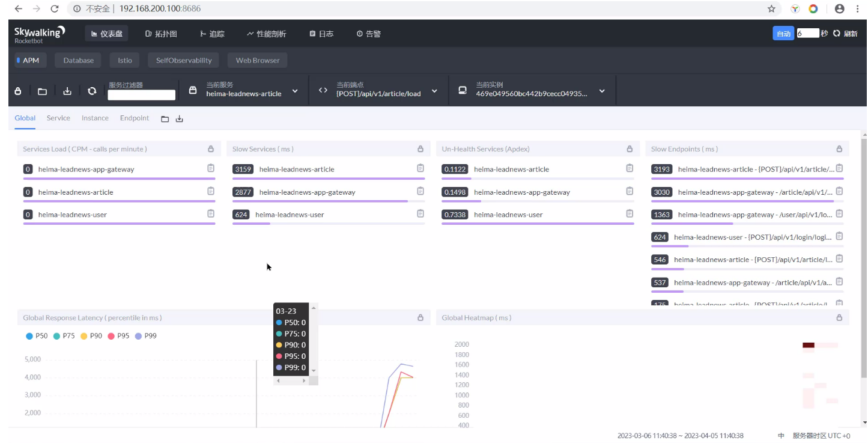Select the Web Browser dashboard tab
Screen dimensions: 868x443
pyautogui.click(x=258, y=60)
